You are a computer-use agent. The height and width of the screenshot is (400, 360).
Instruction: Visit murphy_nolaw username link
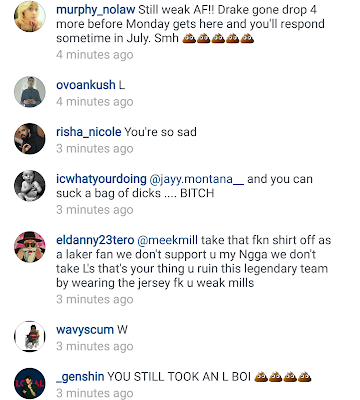95,10
